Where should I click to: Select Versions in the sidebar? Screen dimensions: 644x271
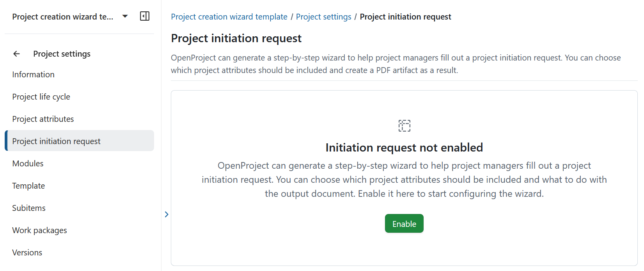pos(27,252)
